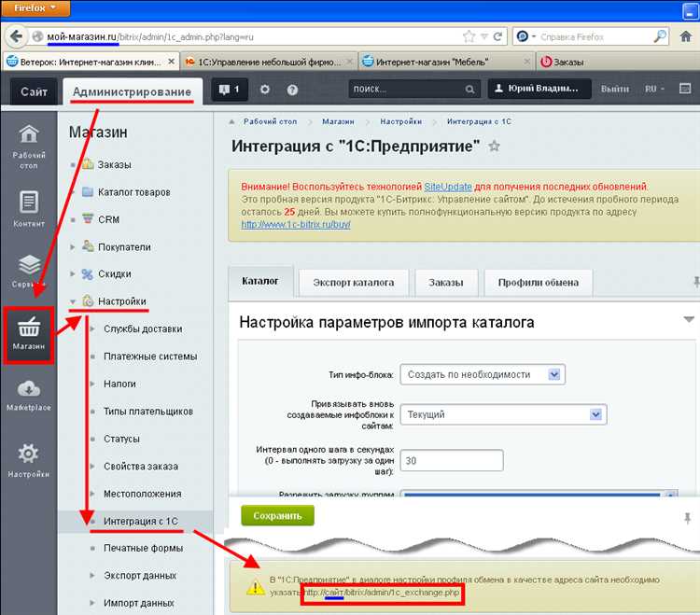Open the notifications icon showing 1

(x=230, y=90)
